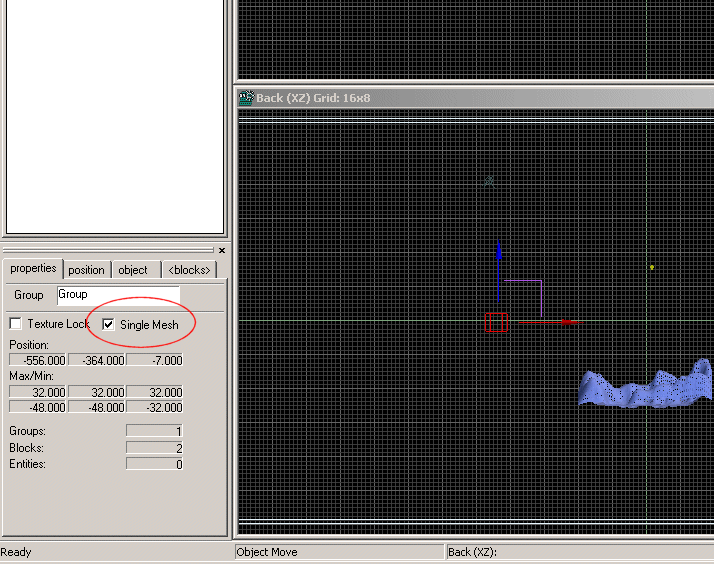Click the Group name input field

click(x=118, y=295)
